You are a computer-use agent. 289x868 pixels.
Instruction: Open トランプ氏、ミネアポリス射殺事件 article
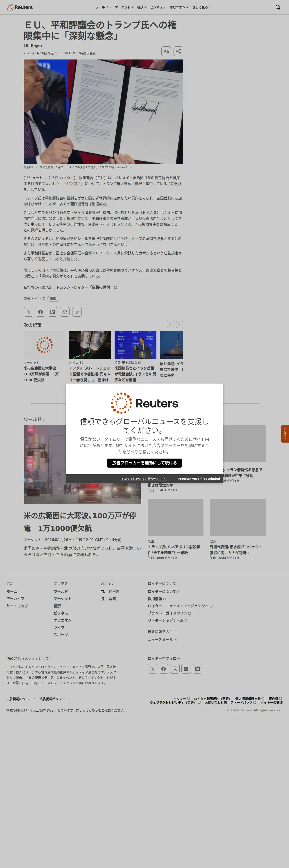[174, 550]
